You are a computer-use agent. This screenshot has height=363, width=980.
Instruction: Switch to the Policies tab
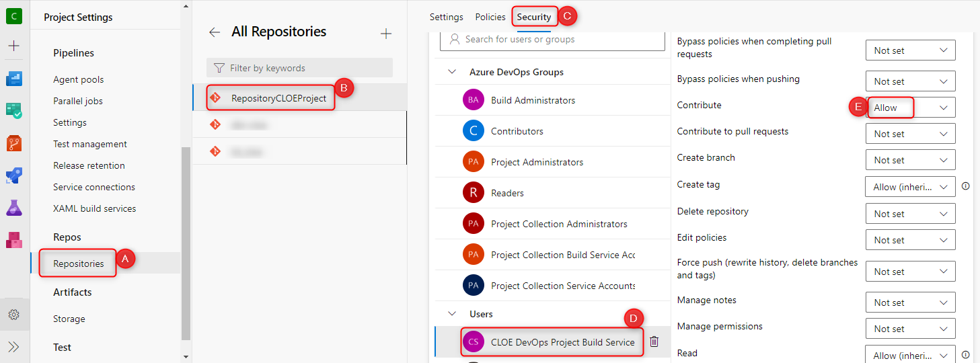point(490,17)
